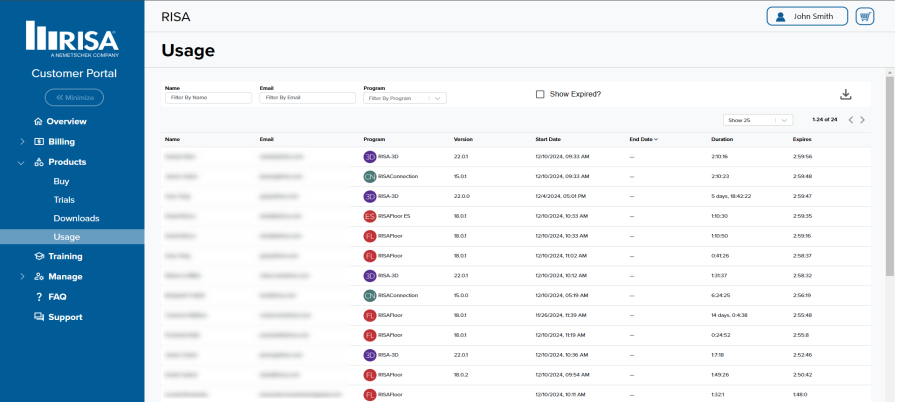Click the Expires column header
Image resolution: width=906 pixels, height=402 pixels.
click(802, 139)
